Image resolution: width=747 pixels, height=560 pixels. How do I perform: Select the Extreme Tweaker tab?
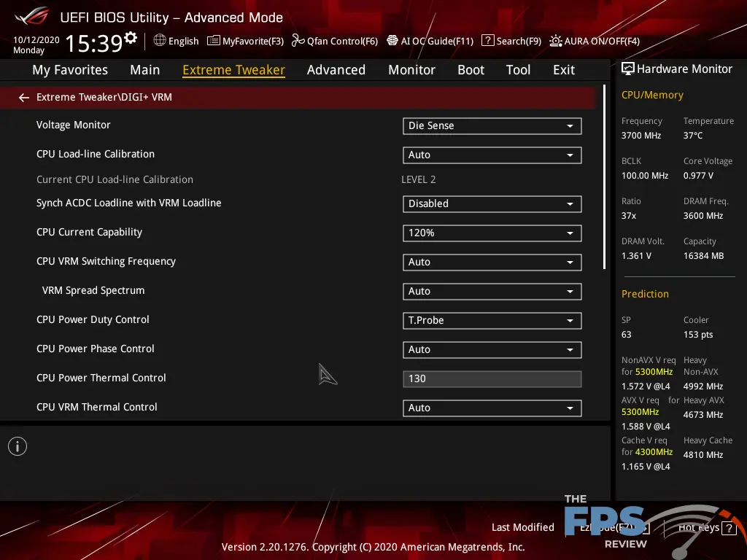click(x=234, y=70)
